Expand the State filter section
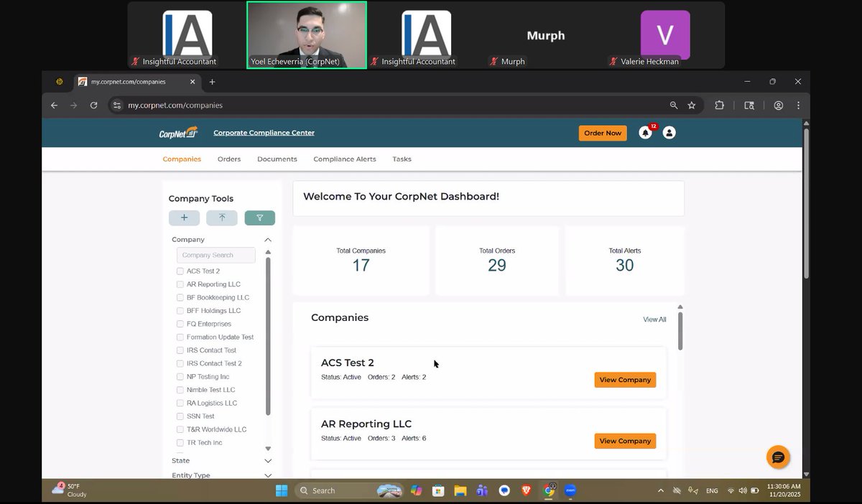The width and height of the screenshot is (862, 504). (x=267, y=460)
